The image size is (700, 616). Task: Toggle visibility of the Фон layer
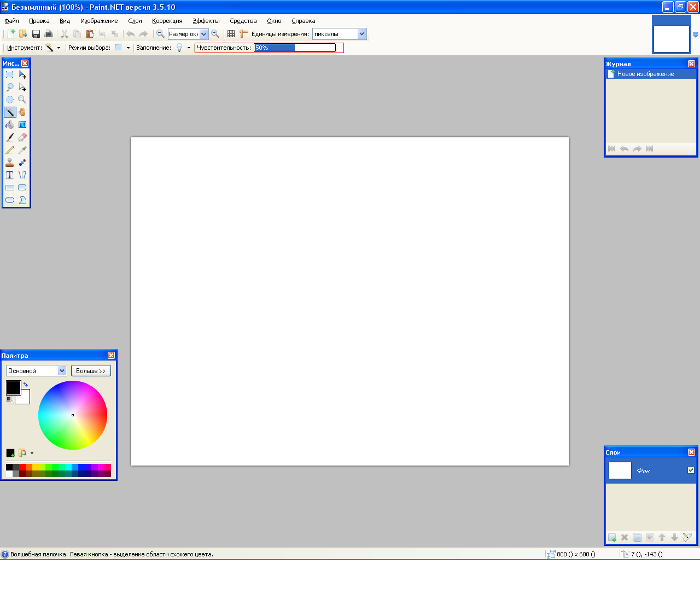click(691, 470)
